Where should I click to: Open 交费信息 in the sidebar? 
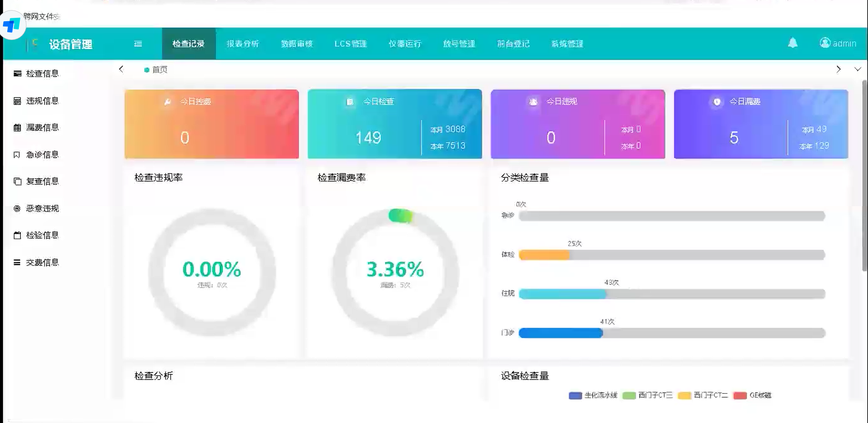[x=42, y=263]
